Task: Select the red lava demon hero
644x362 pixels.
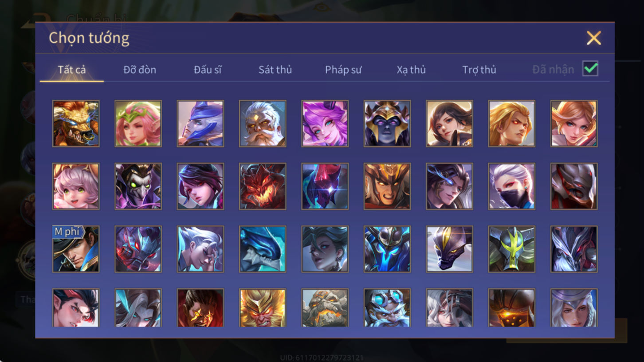Action: 263,186
